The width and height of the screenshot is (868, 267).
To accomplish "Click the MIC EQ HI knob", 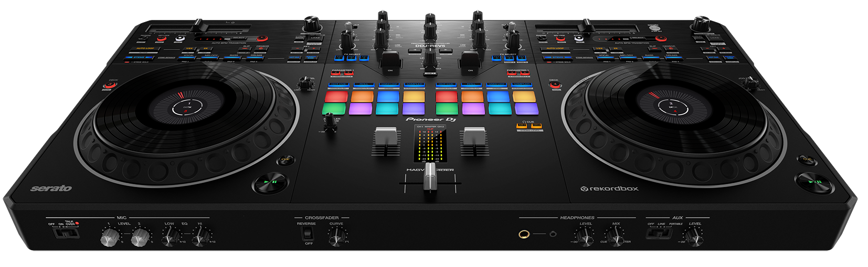I will pyautogui.click(x=200, y=238).
